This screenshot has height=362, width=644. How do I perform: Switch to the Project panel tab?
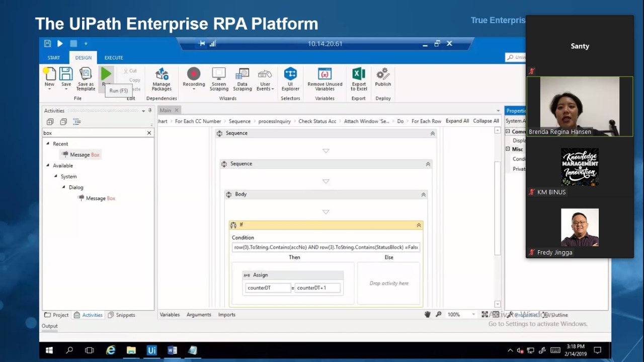pyautogui.click(x=56, y=315)
